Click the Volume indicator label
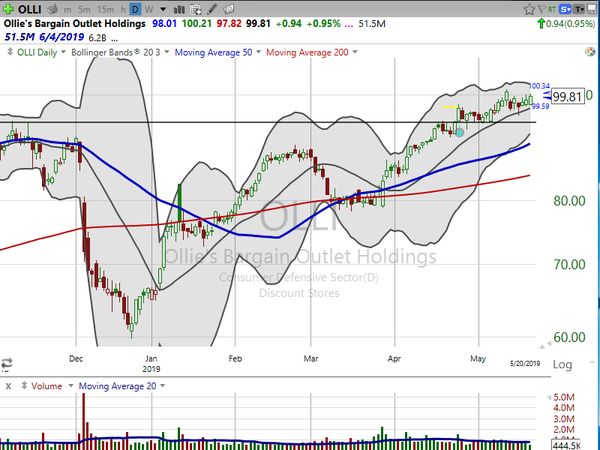 tap(47, 386)
